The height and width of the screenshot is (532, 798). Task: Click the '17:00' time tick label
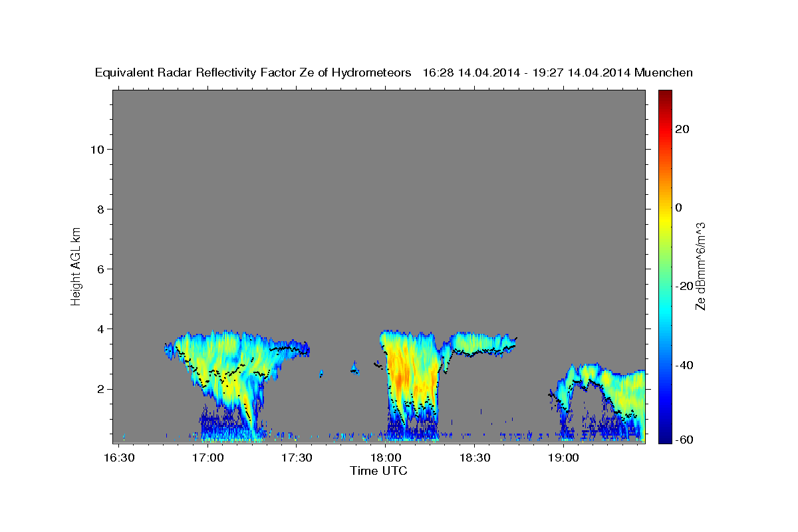(209, 458)
